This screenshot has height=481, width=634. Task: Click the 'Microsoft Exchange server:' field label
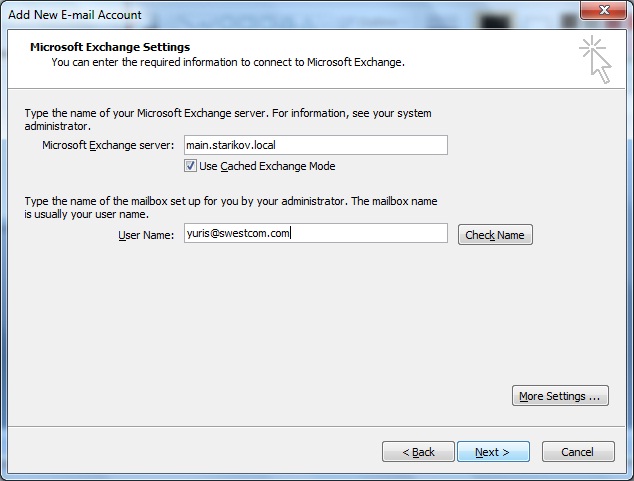pyautogui.click(x=108, y=146)
